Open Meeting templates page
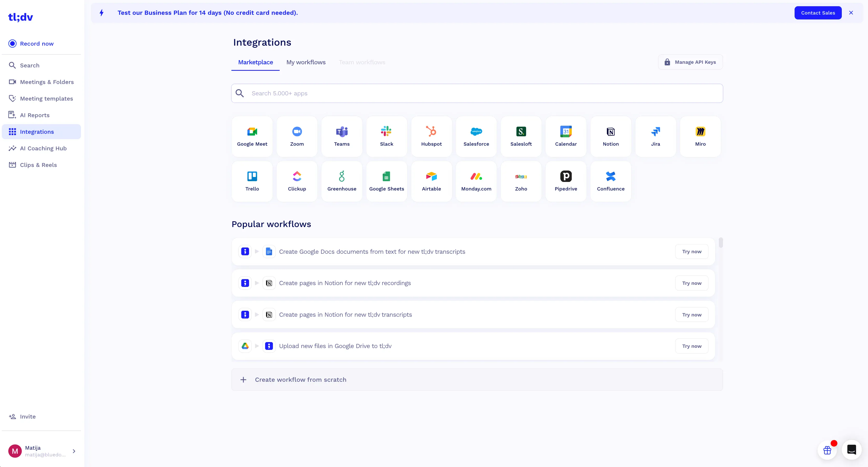Viewport: 868px width, 467px height. click(x=41, y=98)
